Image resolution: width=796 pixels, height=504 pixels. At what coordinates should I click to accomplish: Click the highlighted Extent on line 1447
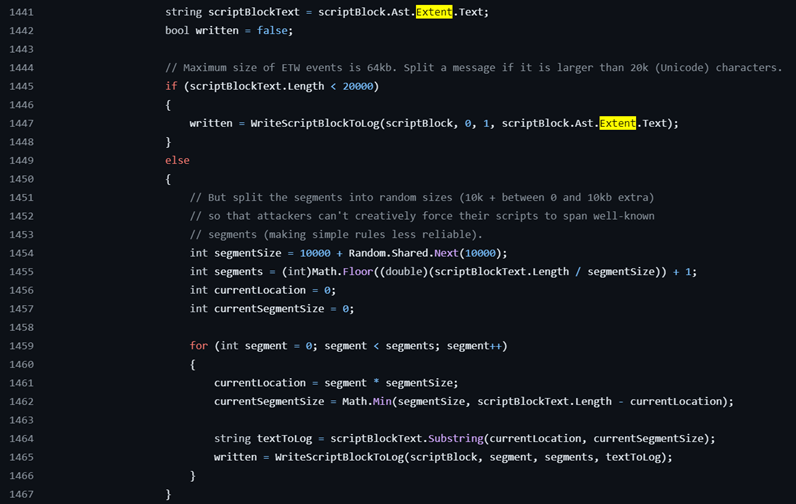(x=617, y=123)
